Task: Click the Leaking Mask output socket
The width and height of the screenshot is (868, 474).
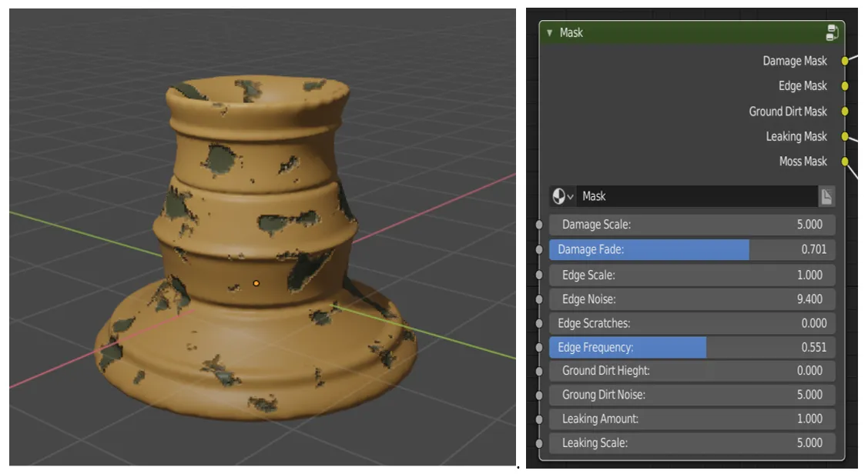Action: [845, 136]
